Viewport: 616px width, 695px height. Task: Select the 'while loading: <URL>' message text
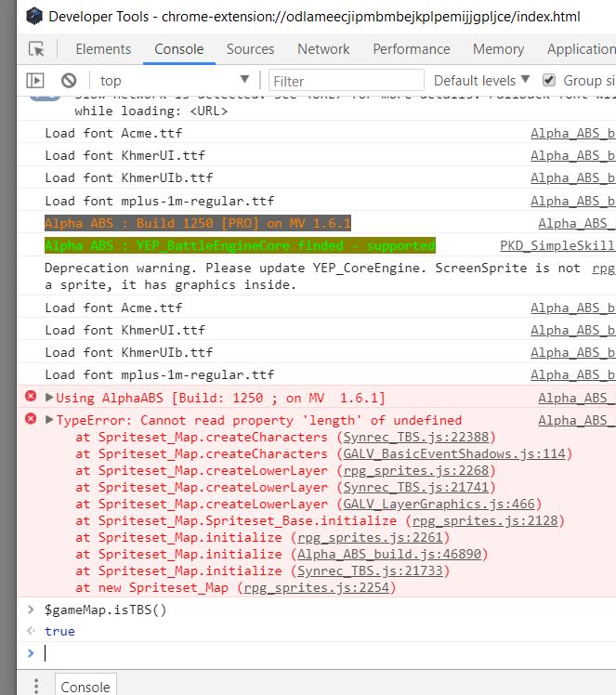[151, 111]
